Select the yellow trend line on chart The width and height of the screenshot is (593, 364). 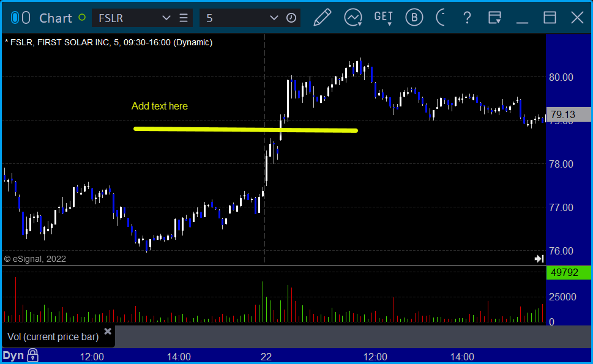[x=246, y=130]
